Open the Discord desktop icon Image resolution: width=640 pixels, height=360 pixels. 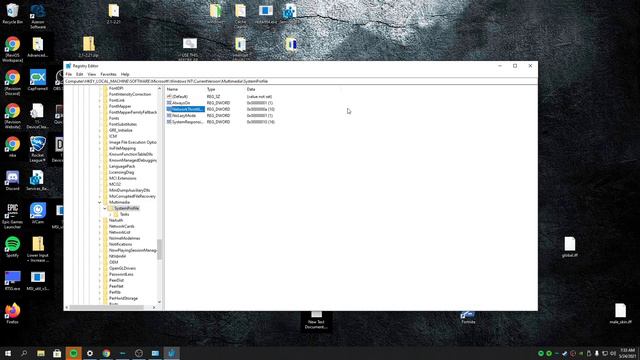pos(12,181)
